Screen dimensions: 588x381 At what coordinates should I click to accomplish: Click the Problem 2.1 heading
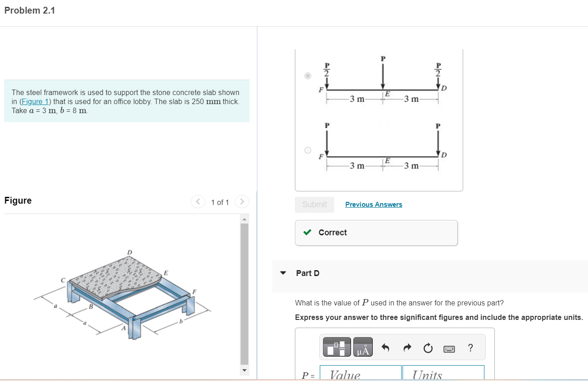coord(30,10)
